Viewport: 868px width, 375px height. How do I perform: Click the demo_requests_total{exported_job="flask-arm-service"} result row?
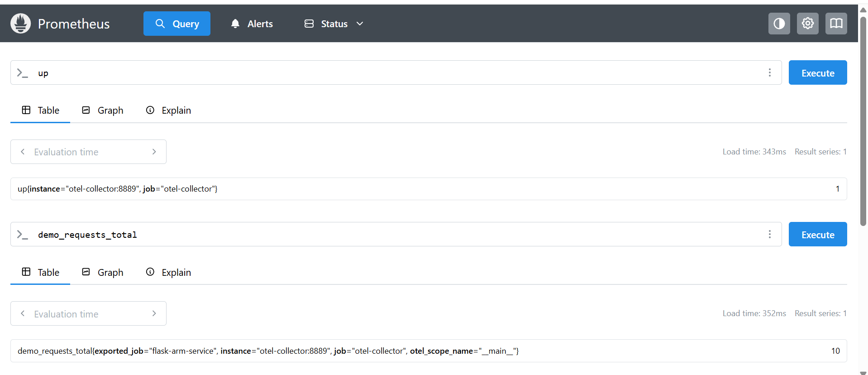tap(429, 351)
